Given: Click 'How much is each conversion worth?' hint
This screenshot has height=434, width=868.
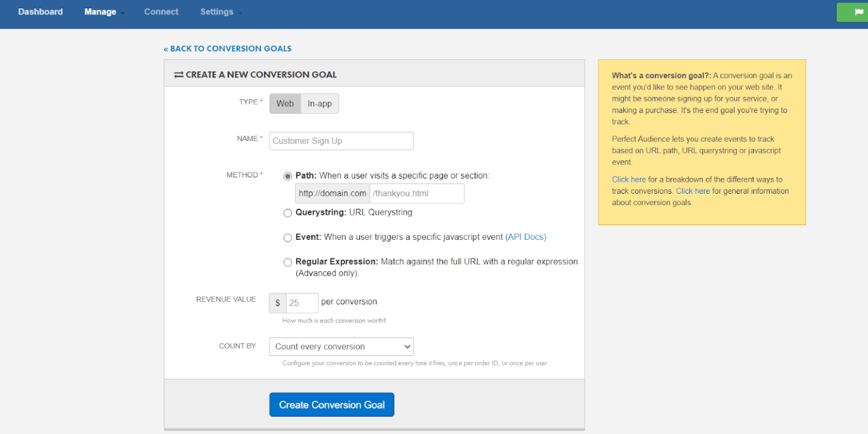Looking at the screenshot, I should click(x=334, y=321).
